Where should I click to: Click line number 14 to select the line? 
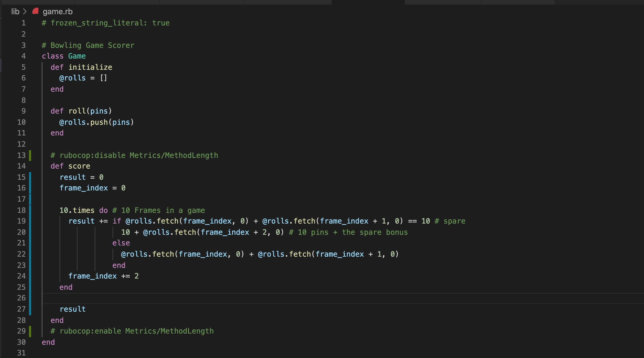[22, 166]
